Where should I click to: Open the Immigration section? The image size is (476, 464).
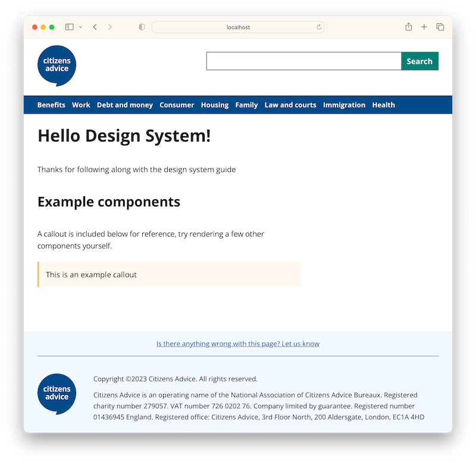point(344,105)
